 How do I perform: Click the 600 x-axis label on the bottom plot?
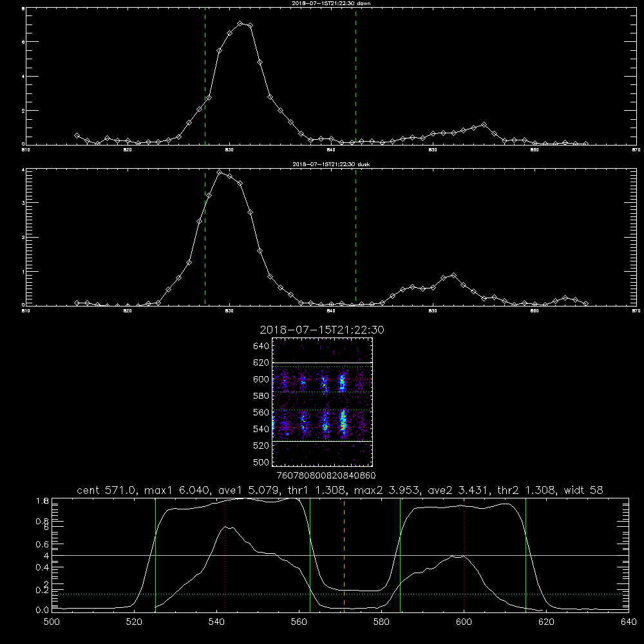pyautogui.click(x=464, y=622)
